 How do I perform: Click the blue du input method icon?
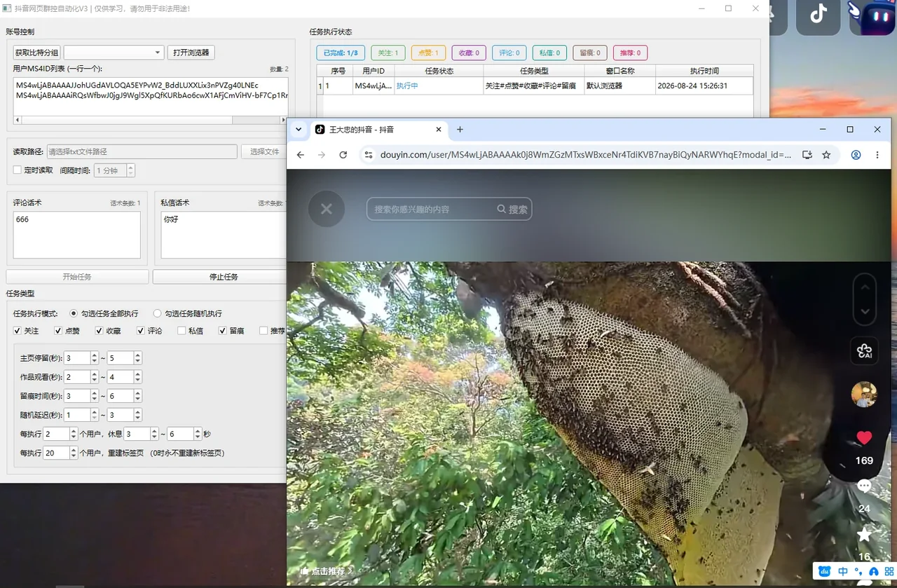pos(825,571)
